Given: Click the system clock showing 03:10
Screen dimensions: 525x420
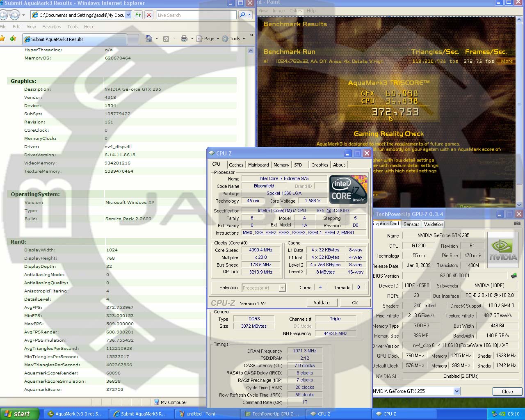Looking at the screenshot, I should pos(514,414).
